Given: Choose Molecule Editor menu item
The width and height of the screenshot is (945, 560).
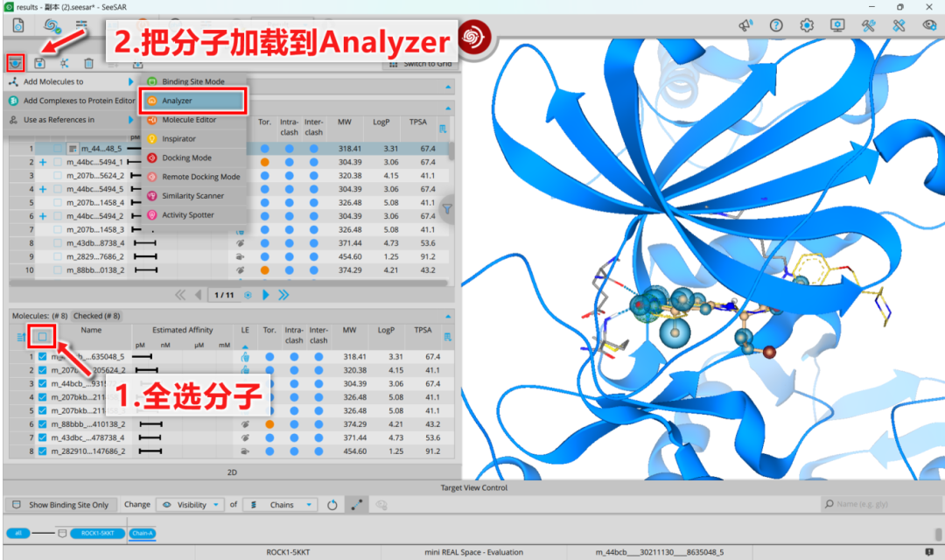Looking at the screenshot, I should [x=193, y=120].
